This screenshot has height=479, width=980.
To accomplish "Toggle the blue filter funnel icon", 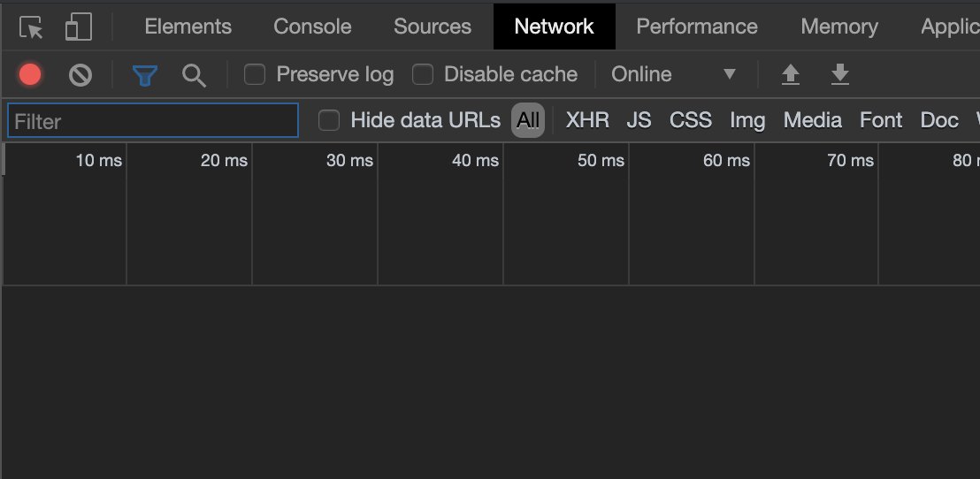I will coord(145,76).
